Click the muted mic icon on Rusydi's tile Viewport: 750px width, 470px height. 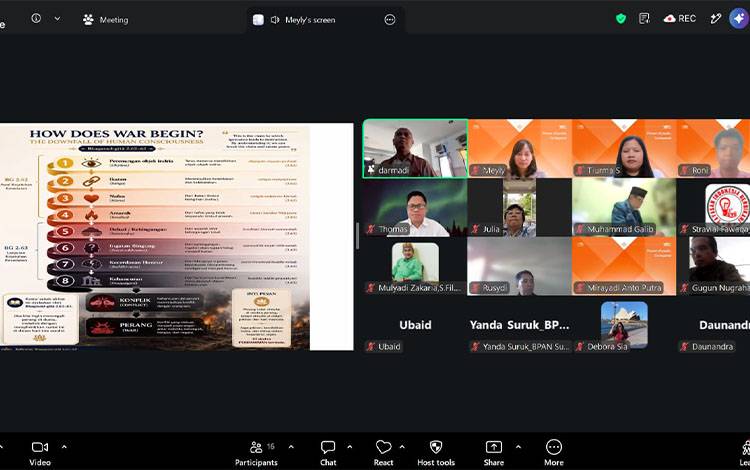(475, 288)
